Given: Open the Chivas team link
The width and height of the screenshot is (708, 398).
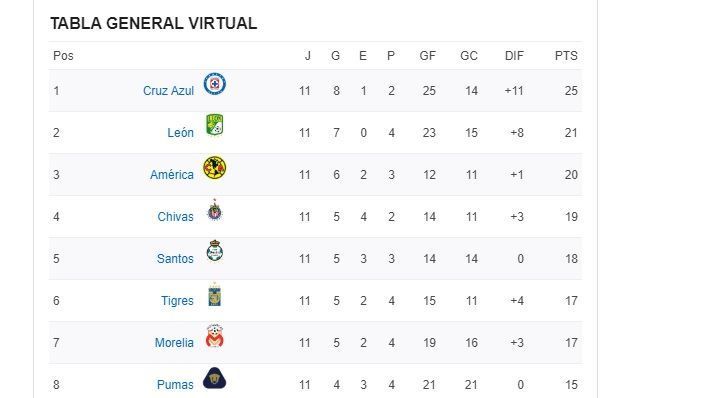Looking at the screenshot, I should [x=175, y=217].
